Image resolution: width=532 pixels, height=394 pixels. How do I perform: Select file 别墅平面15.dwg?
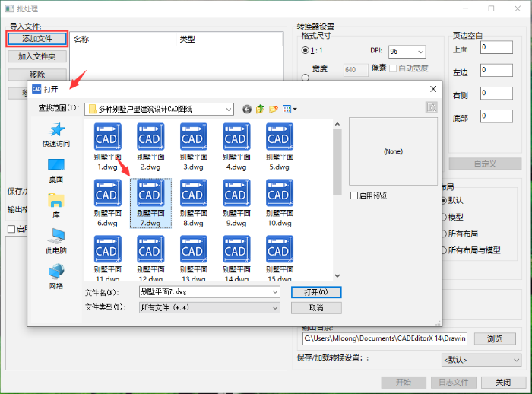point(280,258)
